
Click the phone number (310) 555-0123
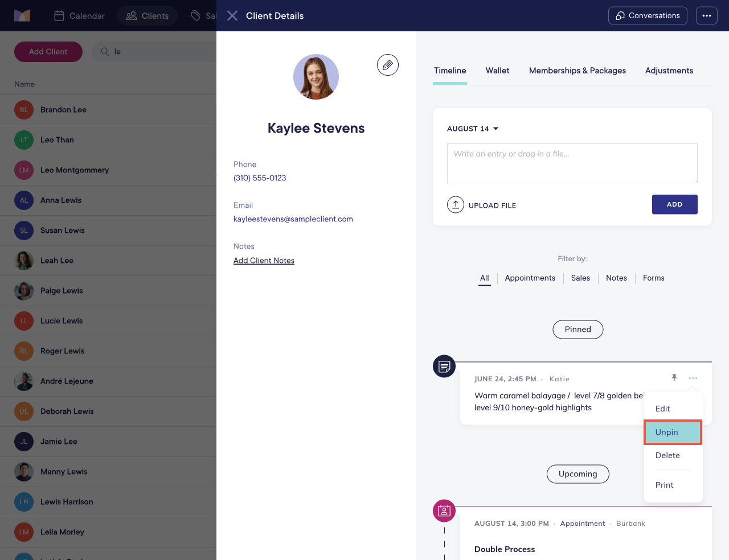point(260,178)
